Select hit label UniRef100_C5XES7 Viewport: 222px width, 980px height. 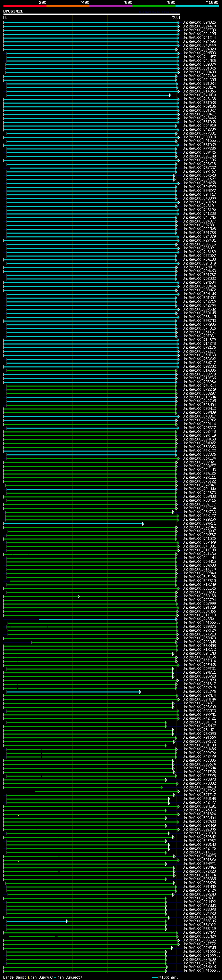click(199, 535)
